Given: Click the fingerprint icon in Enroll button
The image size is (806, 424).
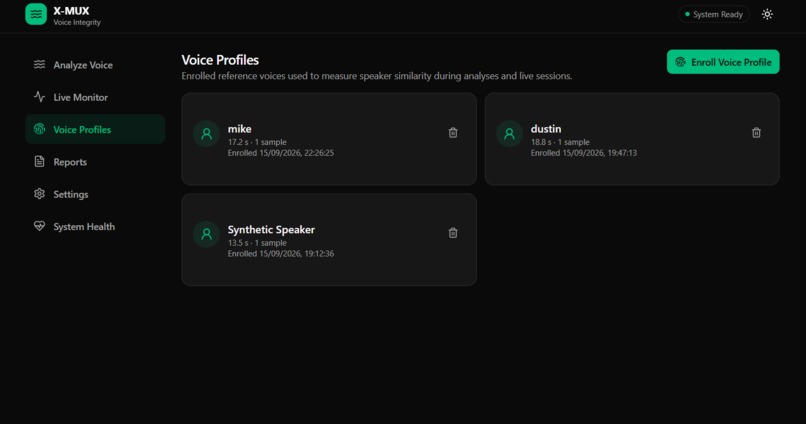Looking at the screenshot, I should pos(680,62).
